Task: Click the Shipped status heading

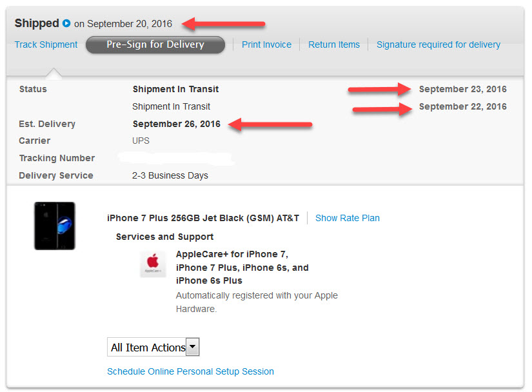Action: tap(37, 23)
